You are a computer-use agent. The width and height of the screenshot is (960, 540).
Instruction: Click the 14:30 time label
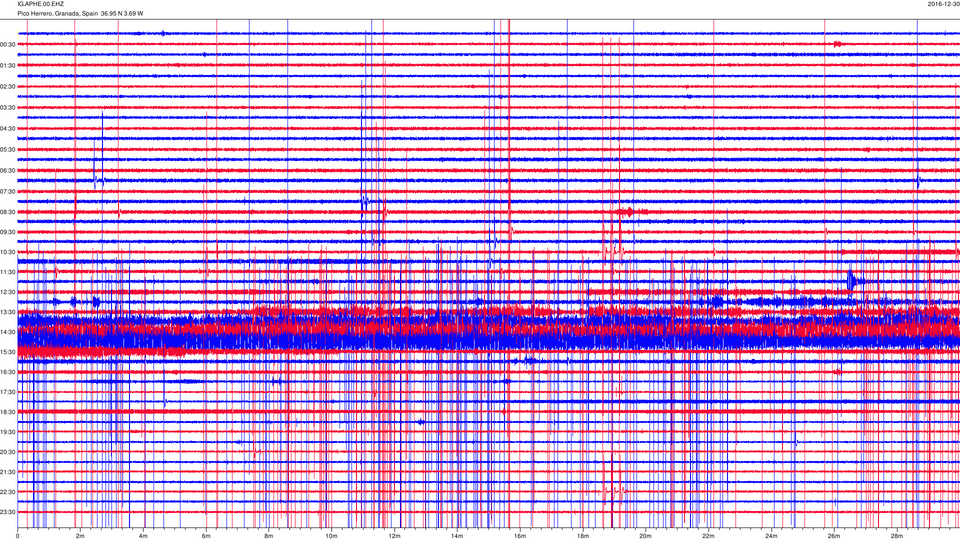tap(8, 332)
